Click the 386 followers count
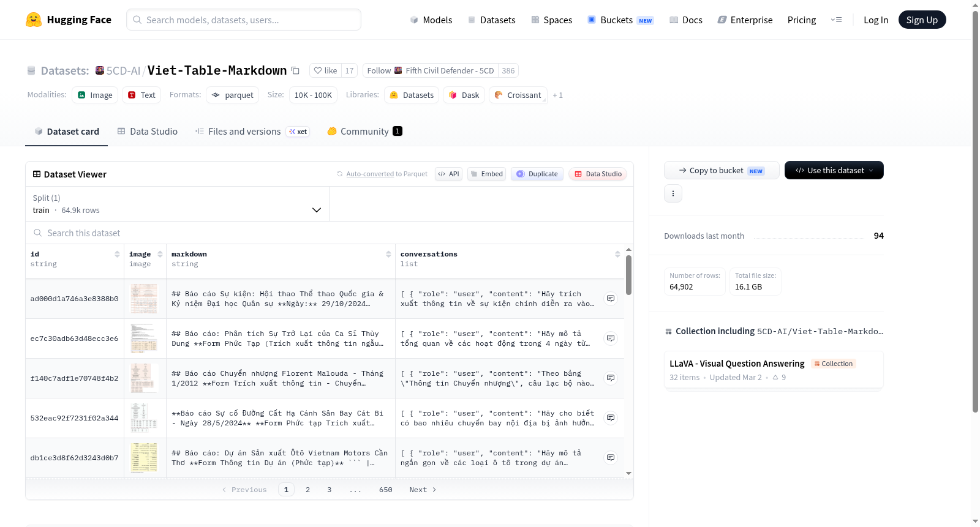The width and height of the screenshot is (980, 527). [x=508, y=70]
